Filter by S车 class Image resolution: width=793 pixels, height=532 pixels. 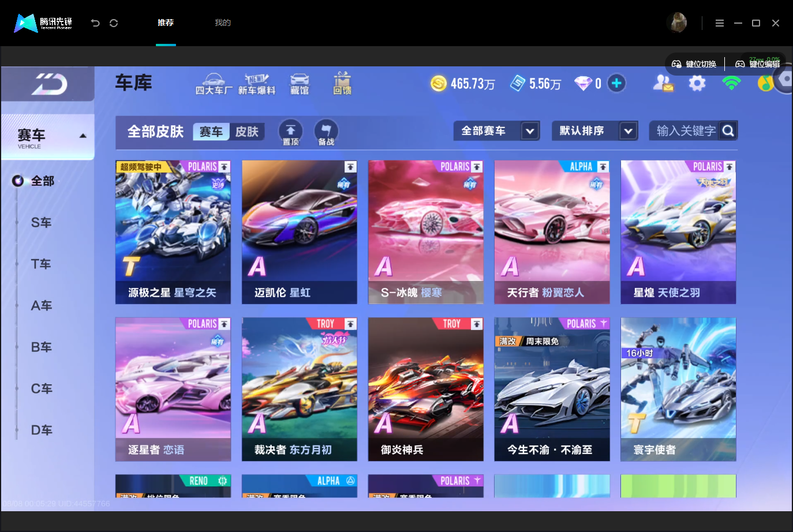[42, 223]
